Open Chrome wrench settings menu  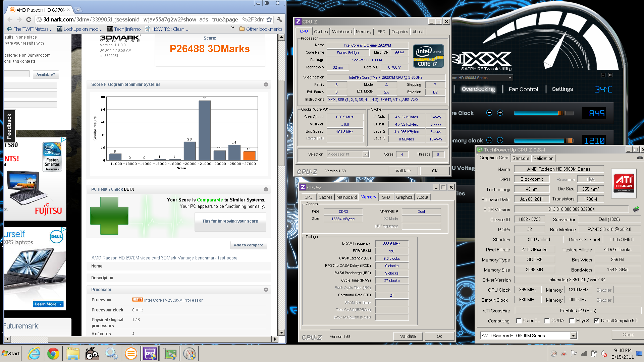tap(279, 20)
